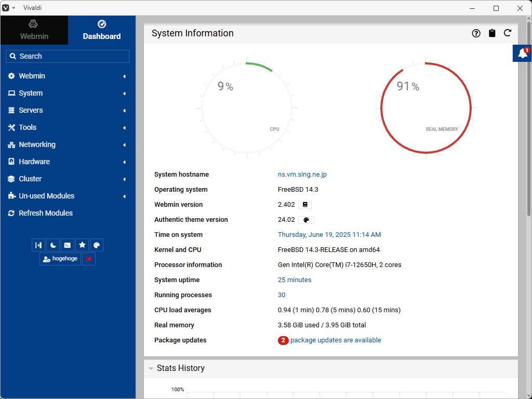This screenshot has width=532, height=399.
Task: Click the Real Memory usage gauge
Action: tap(426, 108)
